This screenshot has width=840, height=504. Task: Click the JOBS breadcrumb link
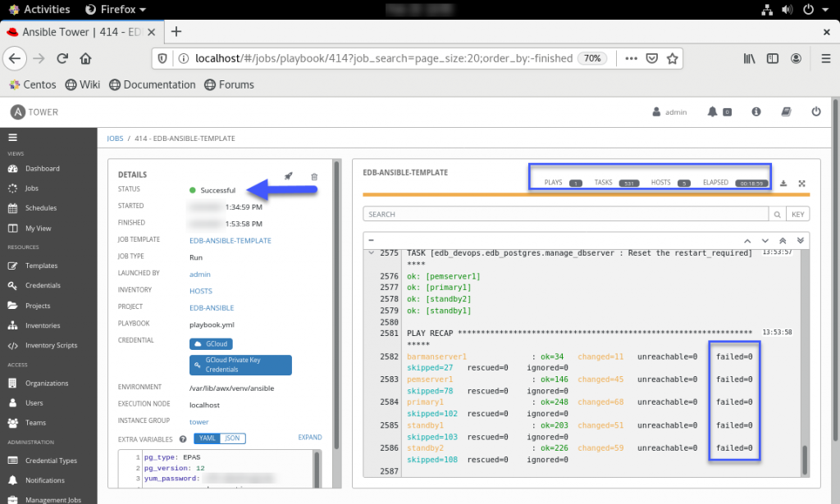[115, 138]
